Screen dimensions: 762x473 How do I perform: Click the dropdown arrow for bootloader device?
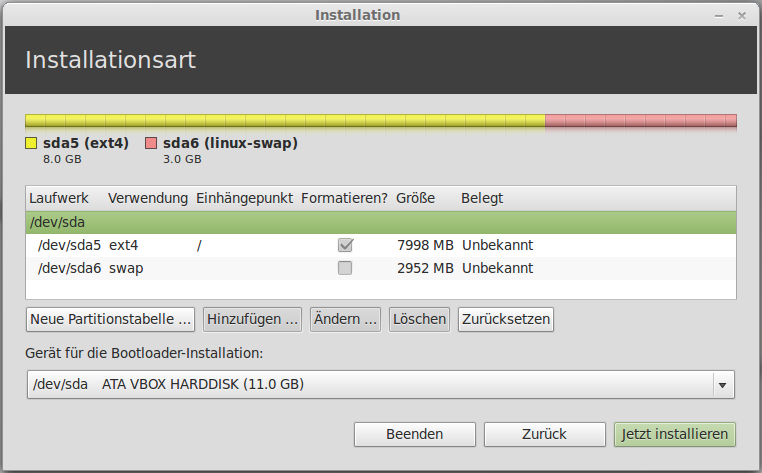pos(721,385)
